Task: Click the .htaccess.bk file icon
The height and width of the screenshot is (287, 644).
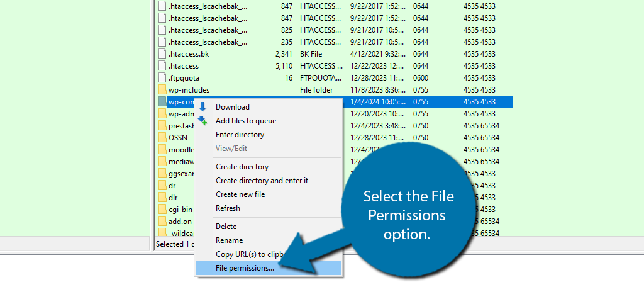Action: [162, 54]
